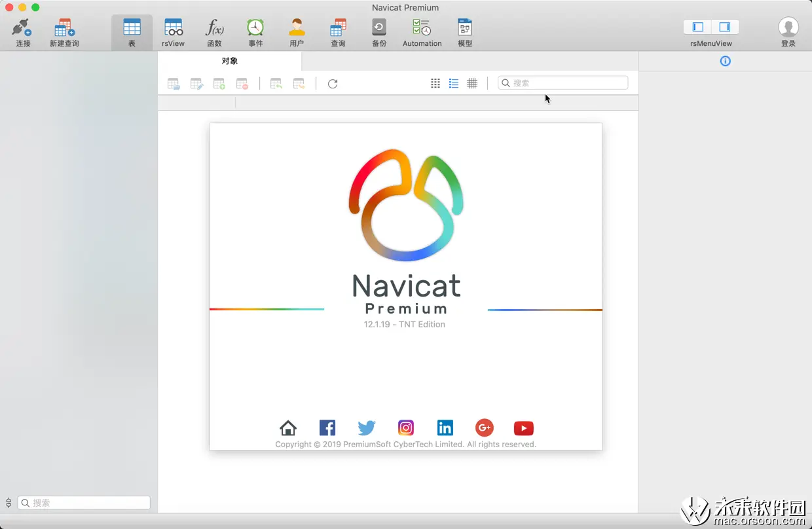Screen dimensions: 812x529
Task: Click the 登录 login avatar
Action: pyautogui.click(x=788, y=27)
